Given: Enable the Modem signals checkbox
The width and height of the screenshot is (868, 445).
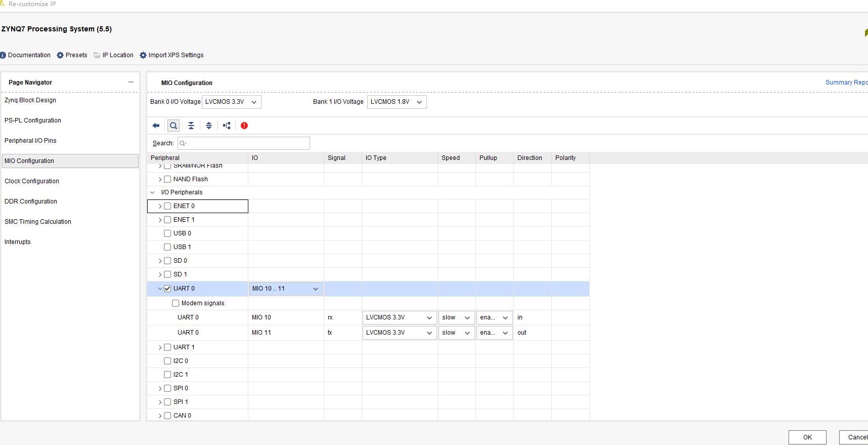Looking at the screenshot, I should coord(176,303).
